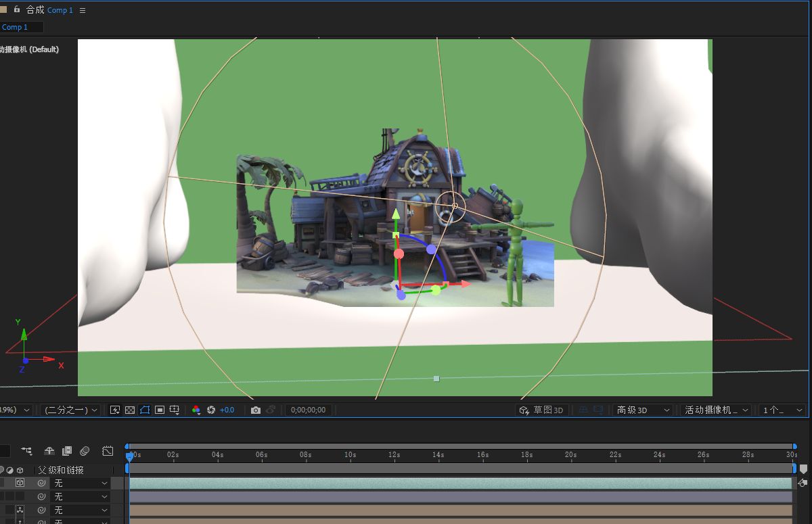Open the 活动摄像机 view dropdown

click(x=714, y=410)
